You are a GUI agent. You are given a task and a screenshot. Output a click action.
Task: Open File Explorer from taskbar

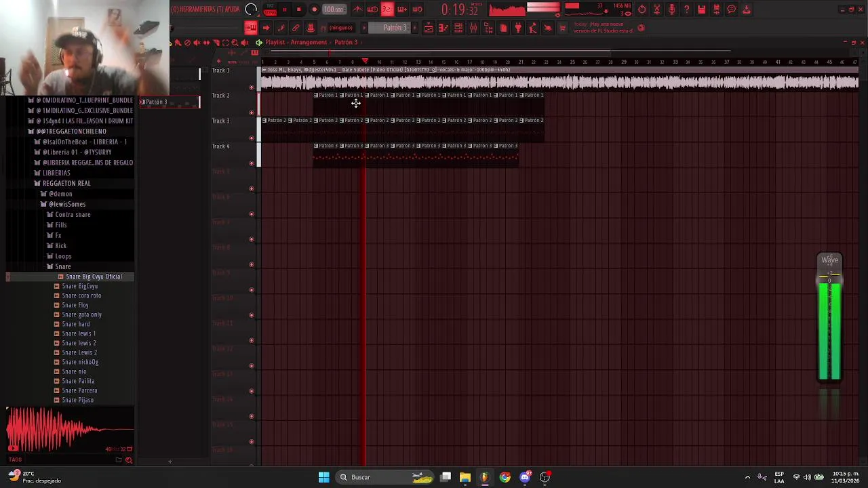(465, 477)
